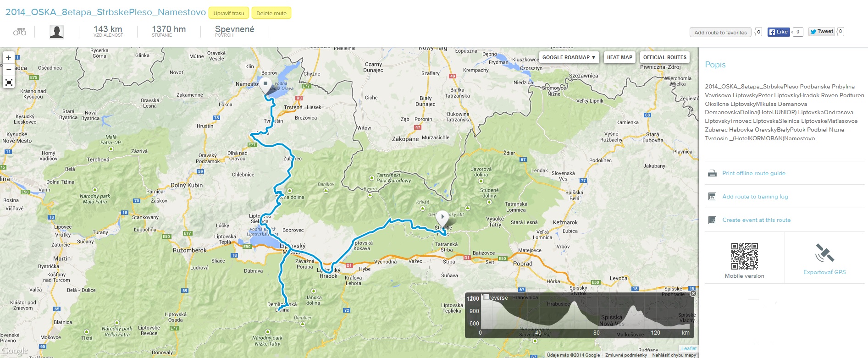The image size is (868, 358).
Task: Click the Poprad city label on the map
Action: click(x=523, y=264)
